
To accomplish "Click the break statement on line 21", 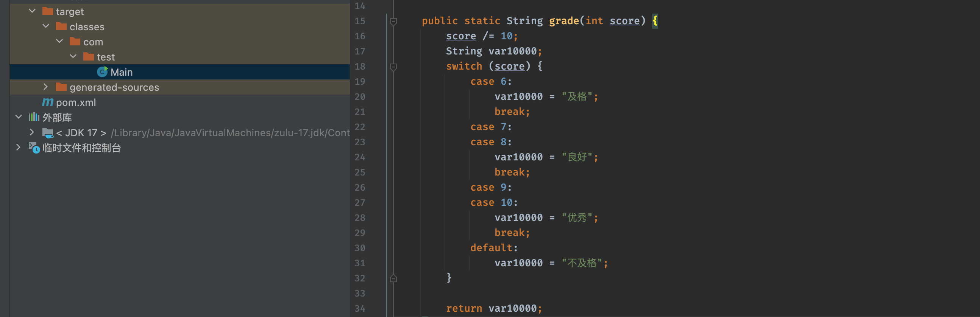I will (512, 111).
